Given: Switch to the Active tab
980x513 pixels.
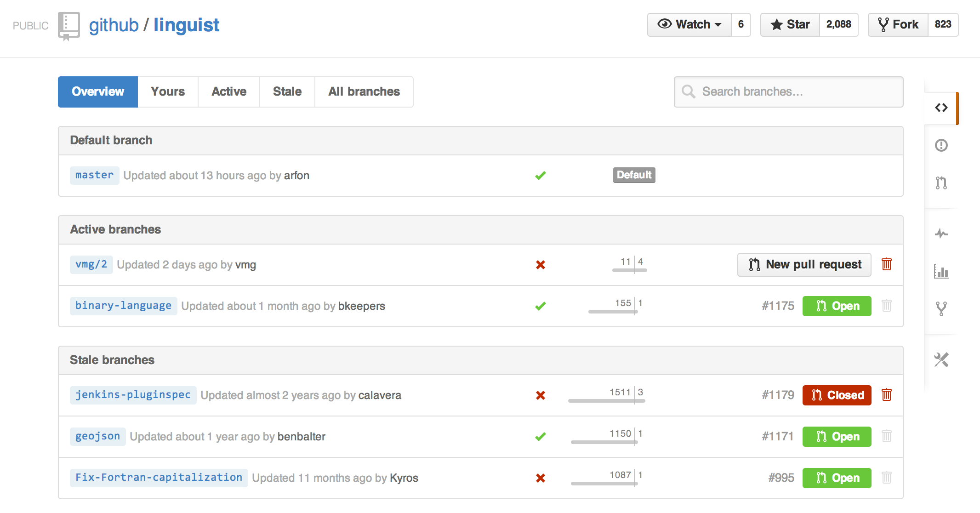Looking at the screenshot, I should click(229, 92).
